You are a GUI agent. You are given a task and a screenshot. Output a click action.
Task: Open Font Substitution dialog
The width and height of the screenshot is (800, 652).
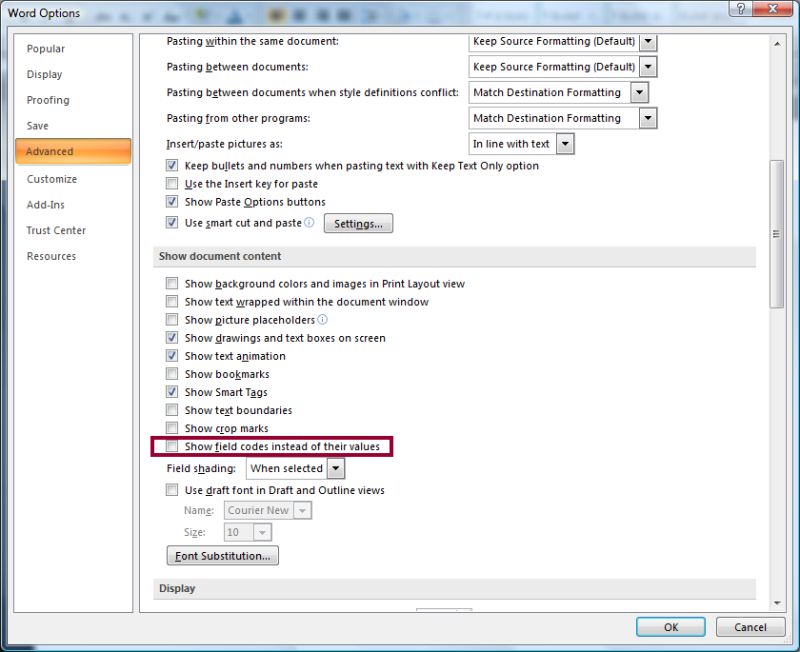coord(222,556)
